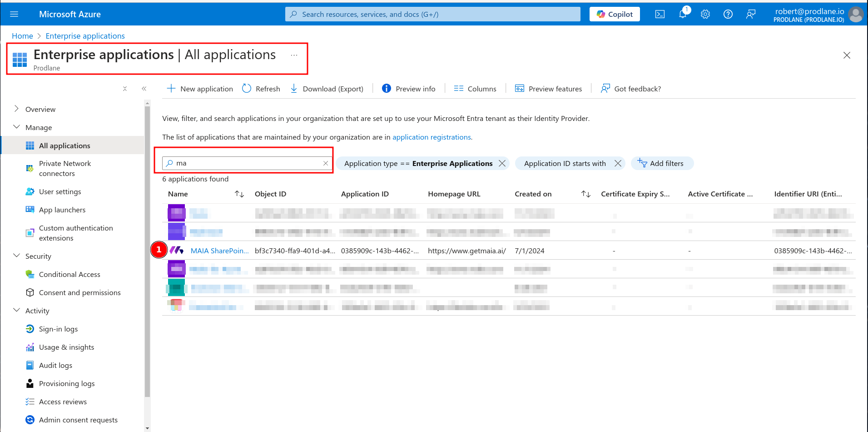
Task: Collapse the Manage section
Action: click(16, 127)
